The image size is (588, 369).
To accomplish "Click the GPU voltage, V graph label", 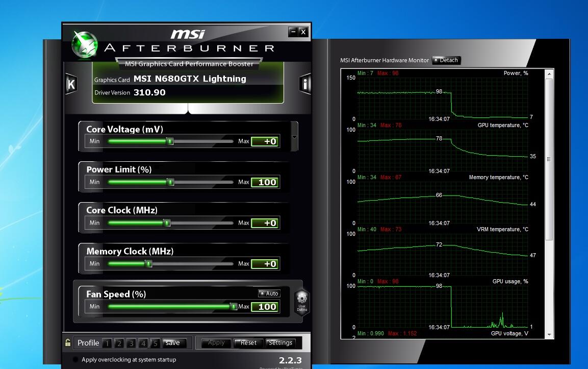I will pos(509,333).
